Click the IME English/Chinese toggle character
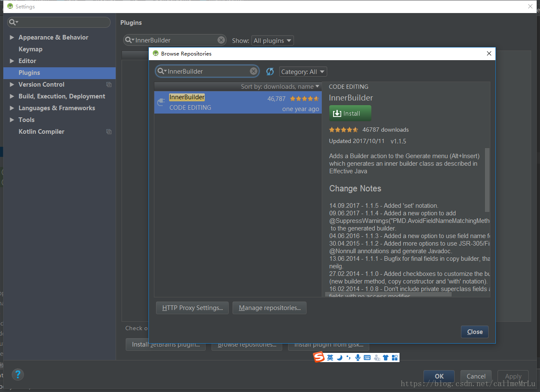The height and width of the screenshot is (392, 540). (x=330, y=358)
